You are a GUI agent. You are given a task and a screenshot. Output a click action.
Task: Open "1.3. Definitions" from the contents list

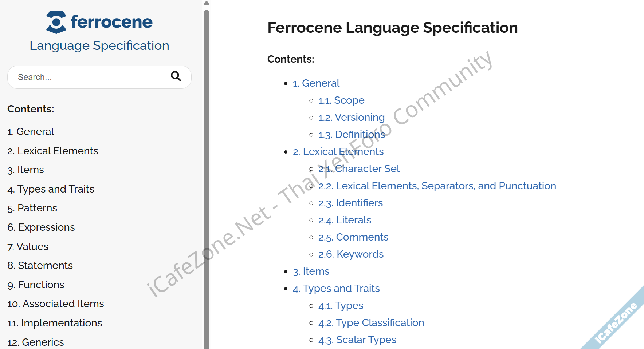[x=352, y=134]
